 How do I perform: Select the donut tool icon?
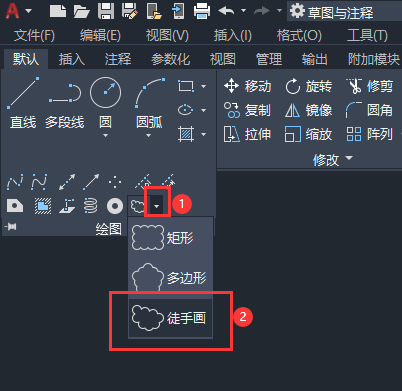click(115, 206)
